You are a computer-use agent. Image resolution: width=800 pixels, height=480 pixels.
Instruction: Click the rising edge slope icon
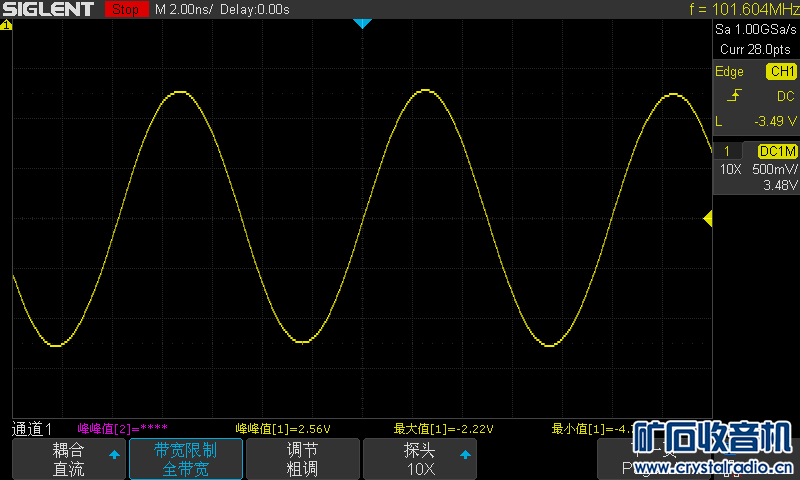[734, 95]
